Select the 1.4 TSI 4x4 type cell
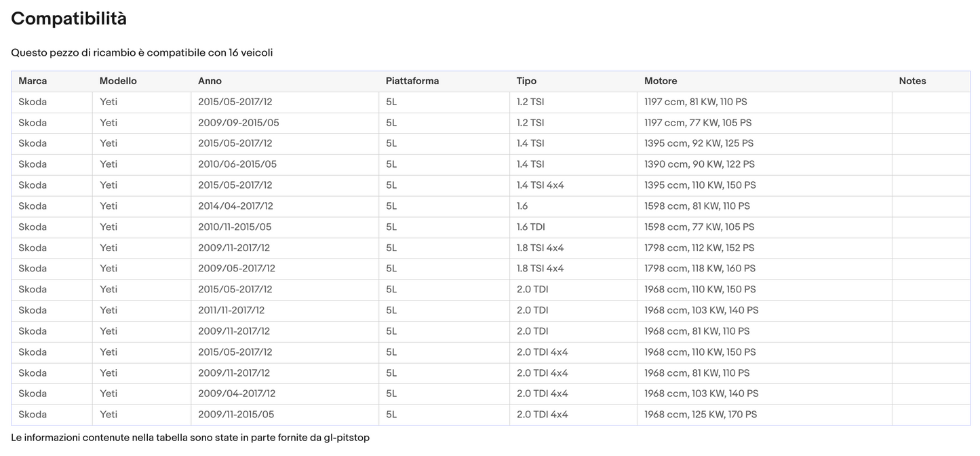 tap(540, 185)
